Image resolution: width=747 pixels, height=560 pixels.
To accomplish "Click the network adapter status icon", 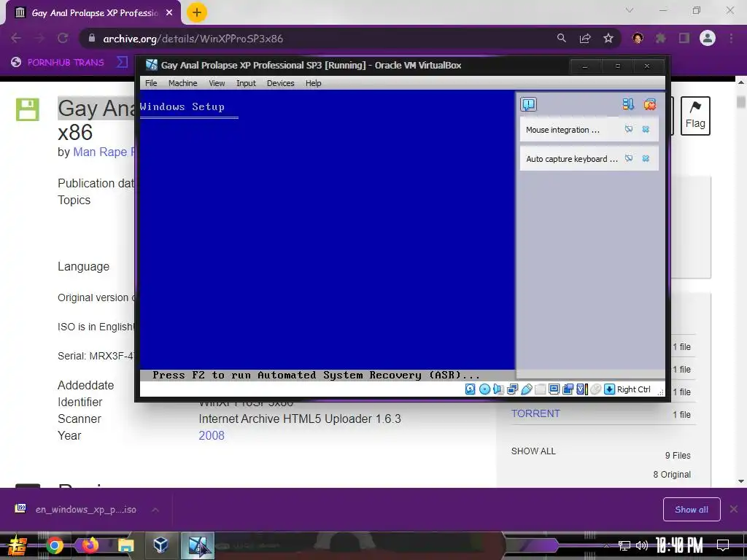I will click(513, 389).
